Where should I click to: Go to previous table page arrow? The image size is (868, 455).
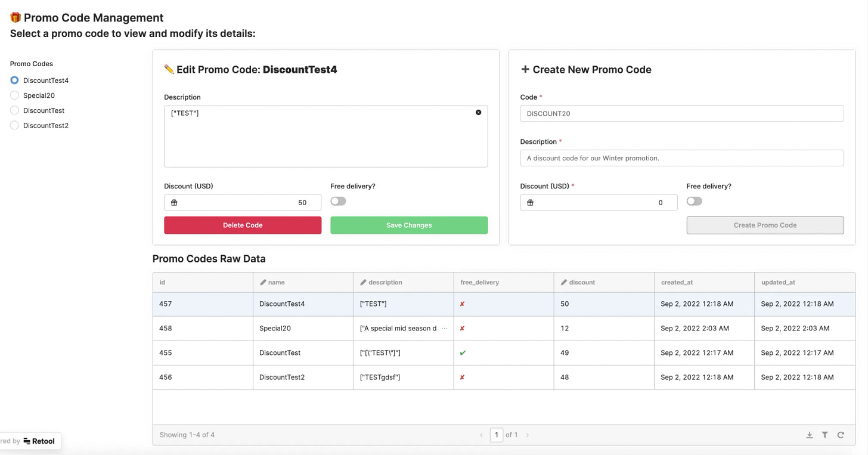pos(481,435)
